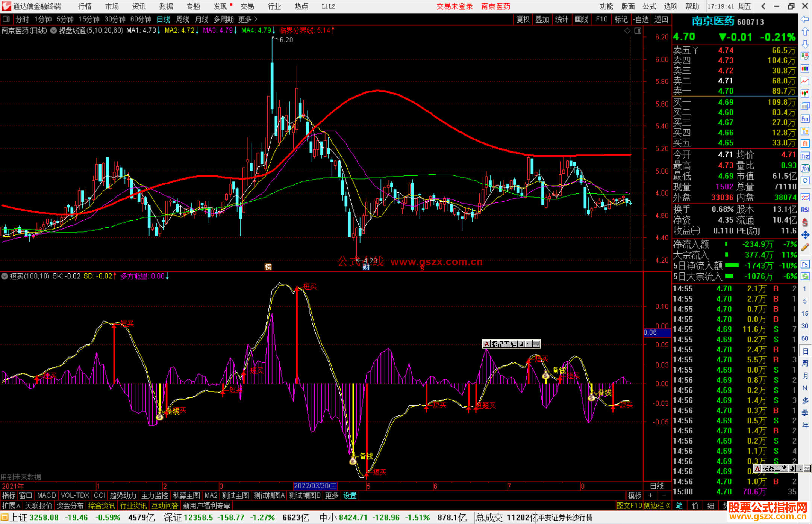Viewport: 812px width, 524px height.
Task: Open the f(x) formula icon in sidebar
Action: (x=805, y=168)
